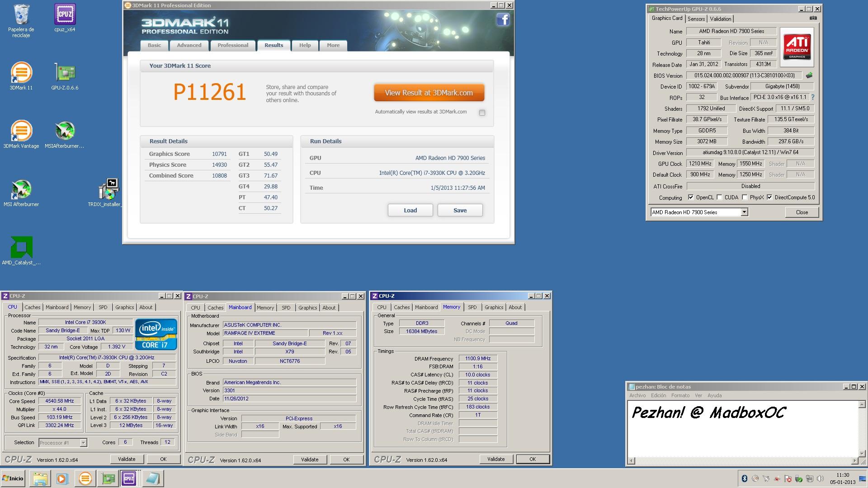This screenshot has width=868, height=488.
Task: Switch to the Professional tab in 3DMark 11
Action: pos(233,45)
